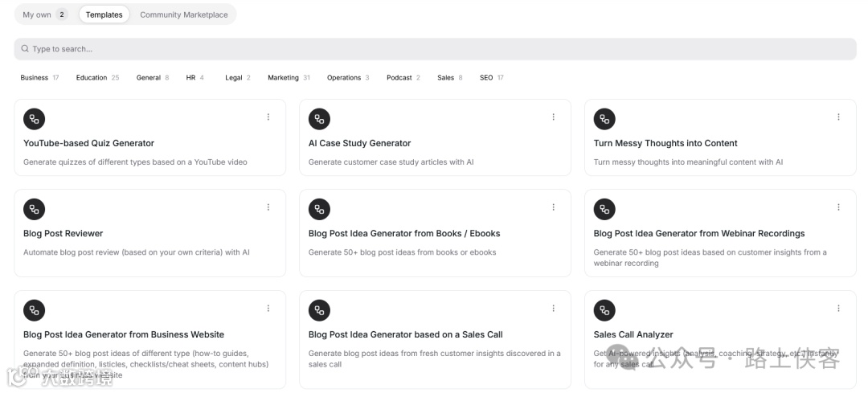This screenshot has width=868, height=393.
Task: Click icon on Blog Post Idea from Business Website
Action: [34, 310]
